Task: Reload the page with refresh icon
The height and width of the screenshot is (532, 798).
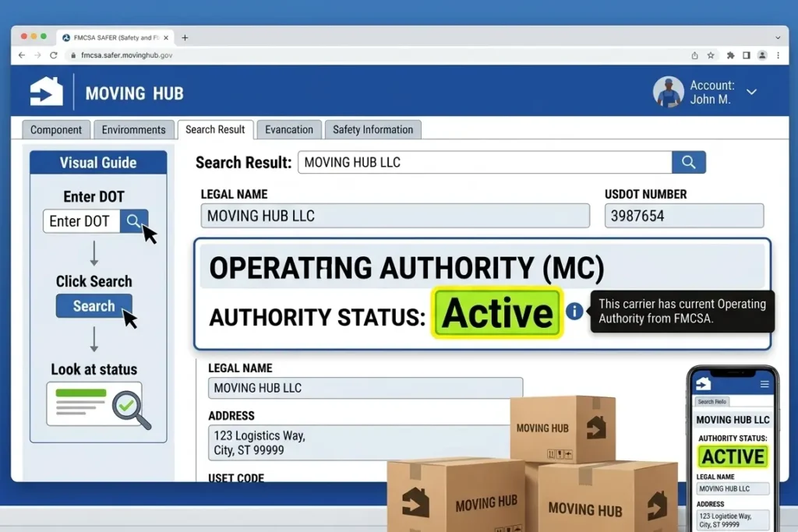Action: 54,55
